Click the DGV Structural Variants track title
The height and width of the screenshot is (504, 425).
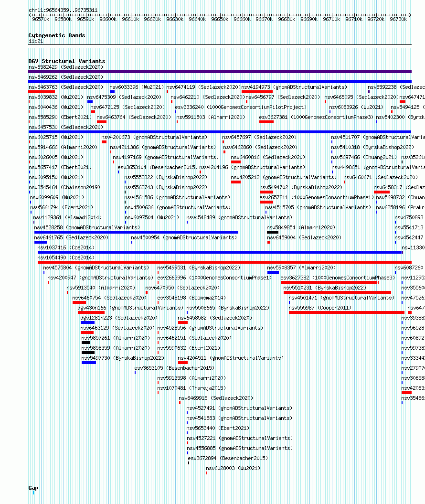coord(67,61)
